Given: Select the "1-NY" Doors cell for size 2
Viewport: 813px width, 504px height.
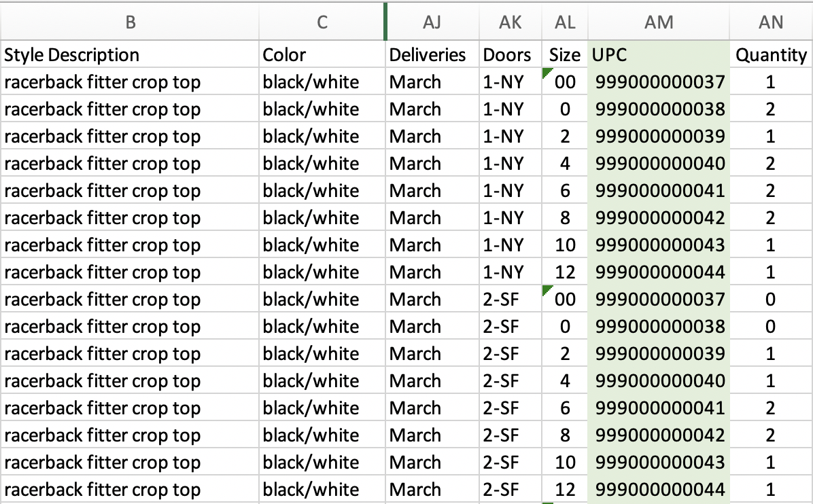Looking at the screenshot, I should coord(511,137).
